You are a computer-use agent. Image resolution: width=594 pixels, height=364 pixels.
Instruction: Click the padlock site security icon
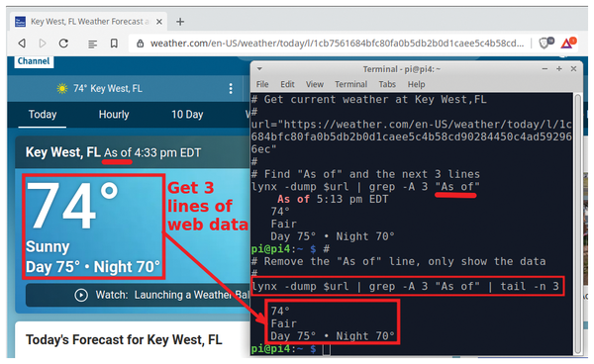tap(141, 44)
